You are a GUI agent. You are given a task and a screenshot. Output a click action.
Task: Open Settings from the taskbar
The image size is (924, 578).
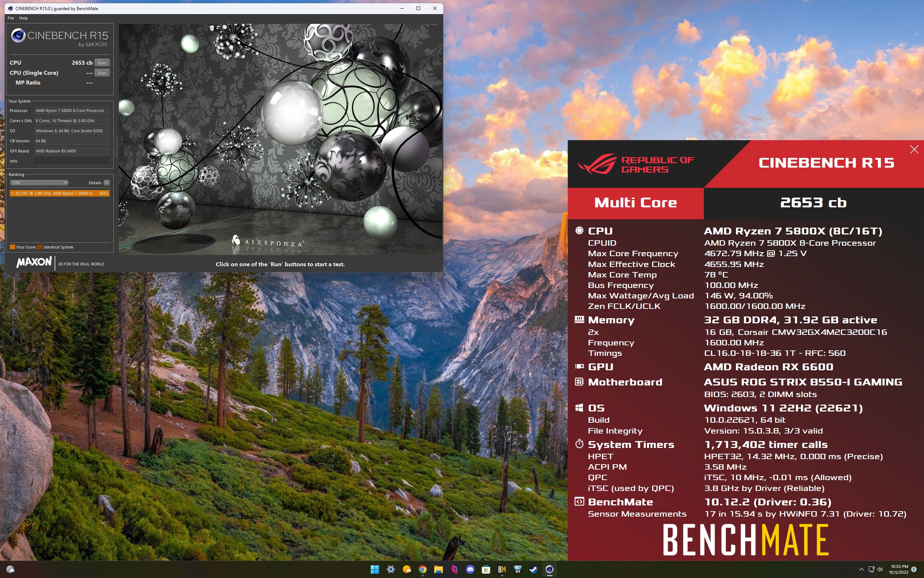[x=391, y=570]
